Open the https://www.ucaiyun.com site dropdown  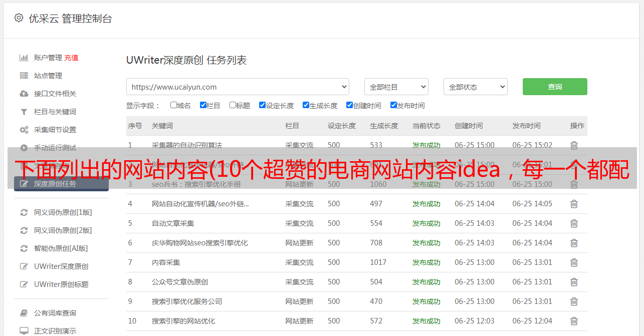238,87
